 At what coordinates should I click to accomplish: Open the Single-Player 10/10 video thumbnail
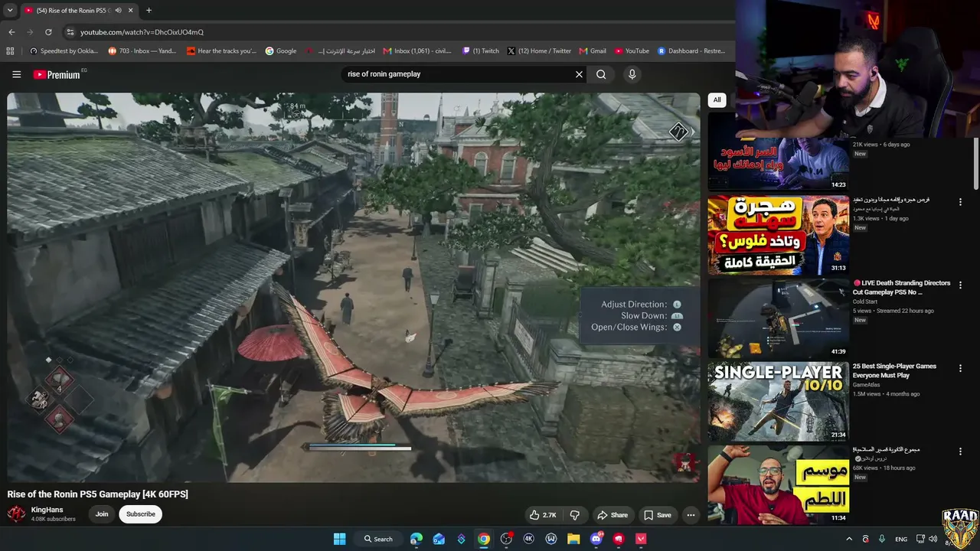[x=778, y=402]
